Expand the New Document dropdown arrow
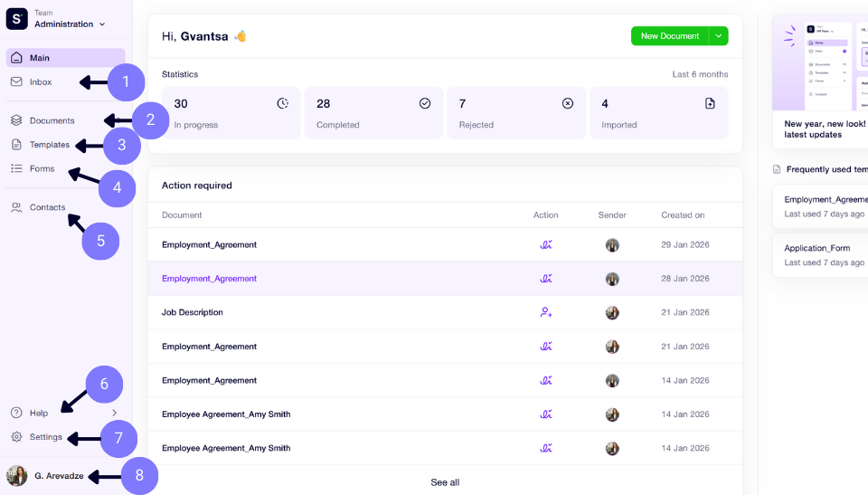 click(x=719, y=36)
